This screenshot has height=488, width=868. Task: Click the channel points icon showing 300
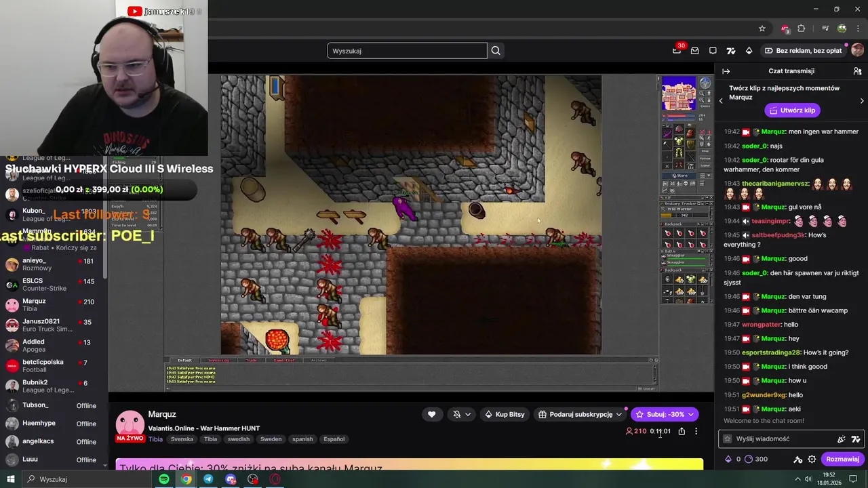(x=749, y=459)
